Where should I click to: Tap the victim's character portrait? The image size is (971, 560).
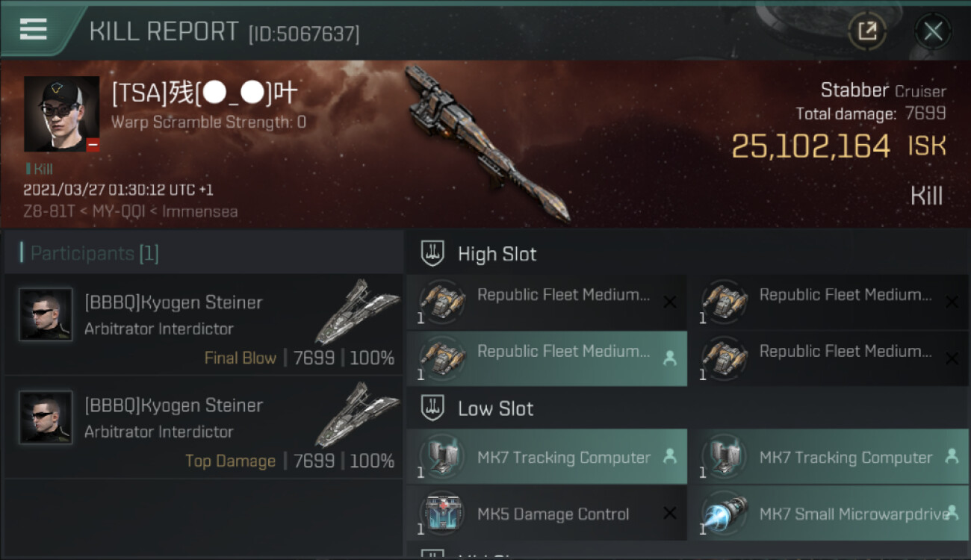[62, 113]
